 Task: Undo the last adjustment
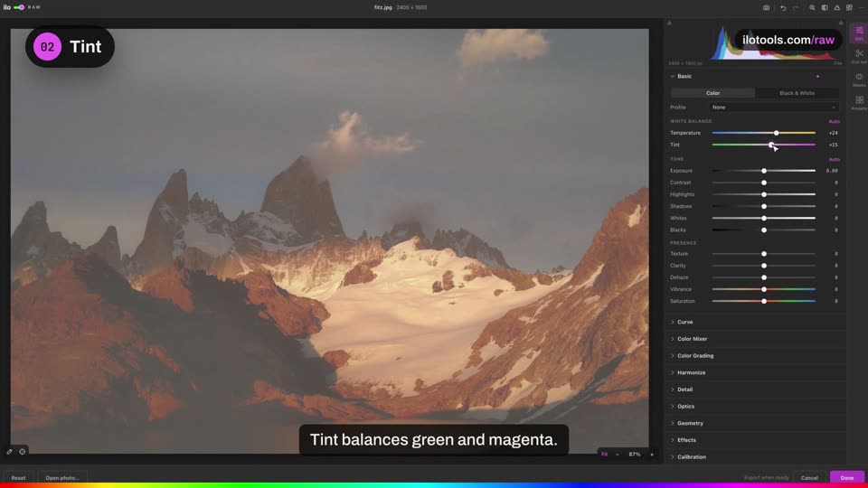pos(783,8)
